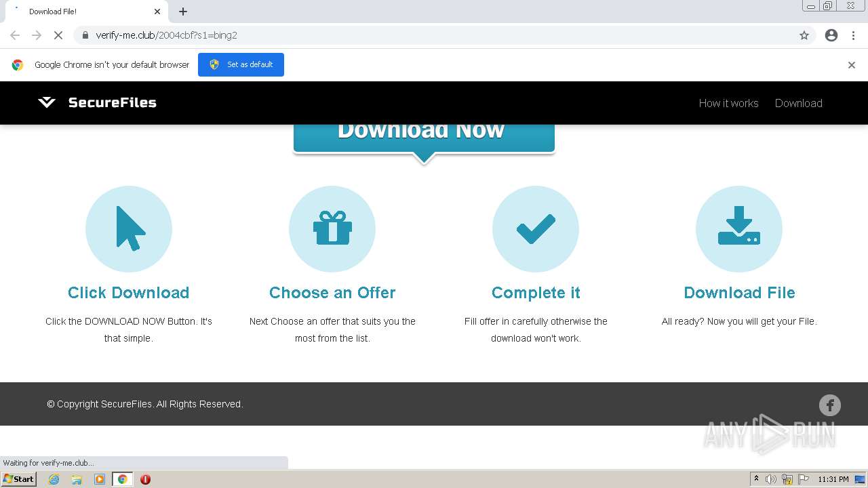Image resolution: width=868 pixels, height=488 pixels.
Task: Click the 11:31 PM taskbar clock
Action: click(x=833, y=479)
